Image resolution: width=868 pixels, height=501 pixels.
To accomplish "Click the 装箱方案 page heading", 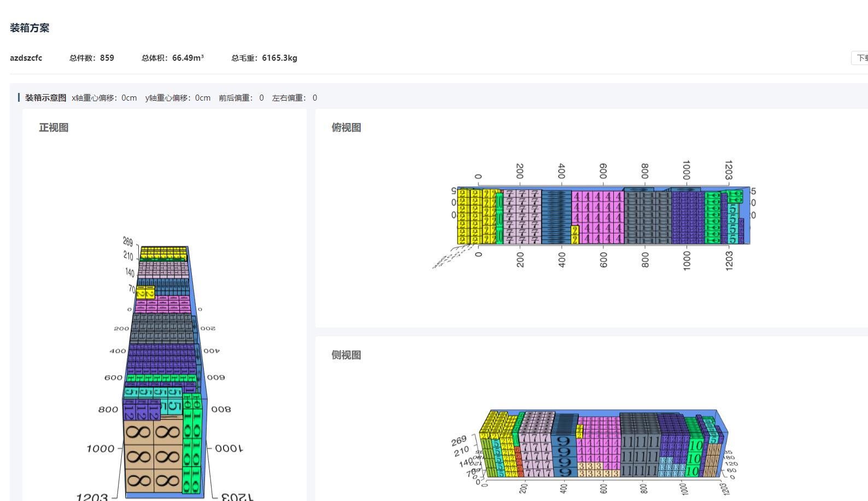I will coord(30,28).
